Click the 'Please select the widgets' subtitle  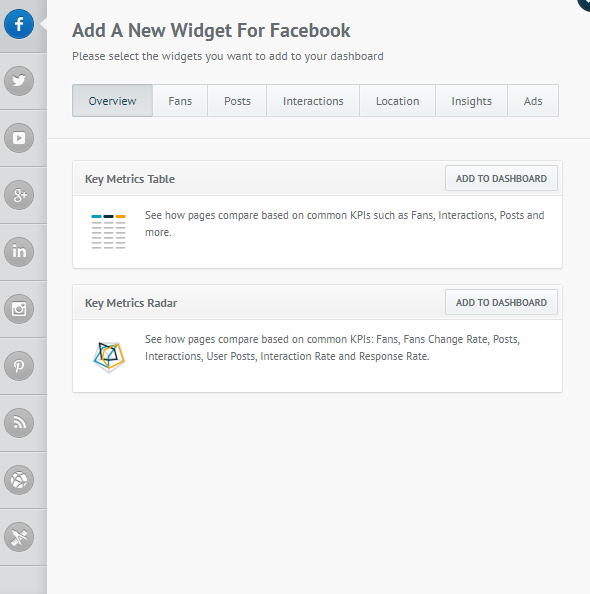coord(228,56)
